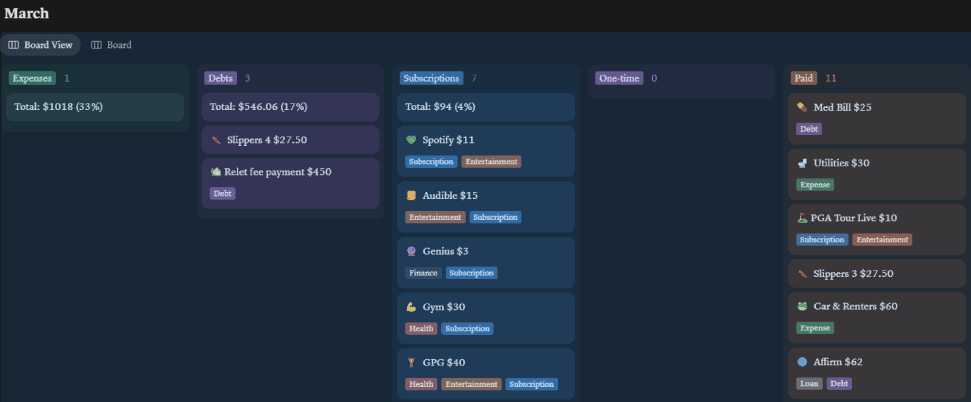Screen dimensions: 971x402
Task: Click the Subscription tag on Genius card
Action: (472, 273)
